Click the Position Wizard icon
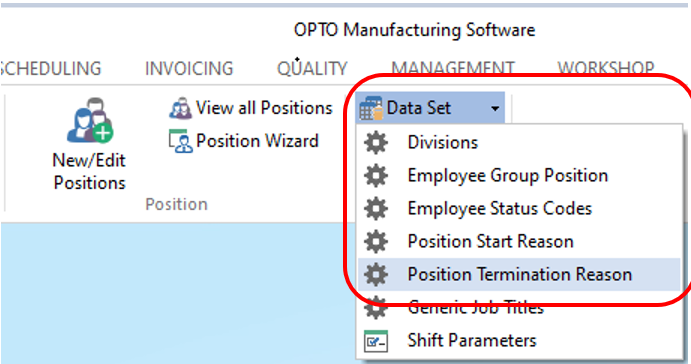This screenshot has height=364, width=691. point(181,141)
